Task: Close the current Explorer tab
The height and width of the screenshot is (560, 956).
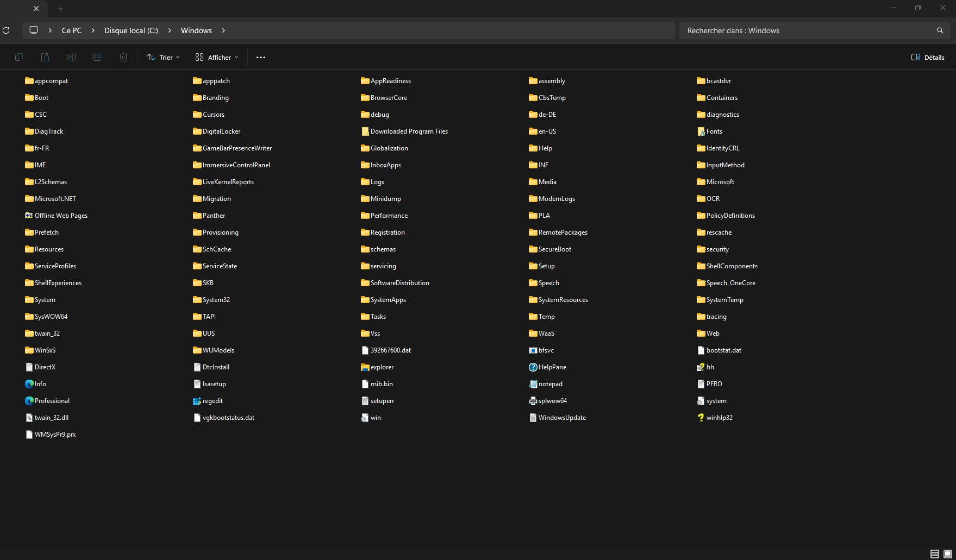Action: coord(36,9)
